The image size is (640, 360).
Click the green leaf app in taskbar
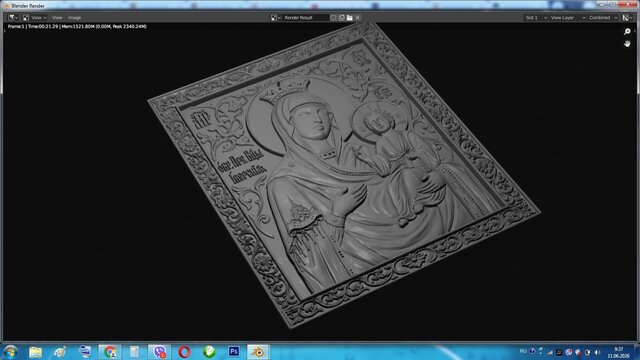pos(209,351)
